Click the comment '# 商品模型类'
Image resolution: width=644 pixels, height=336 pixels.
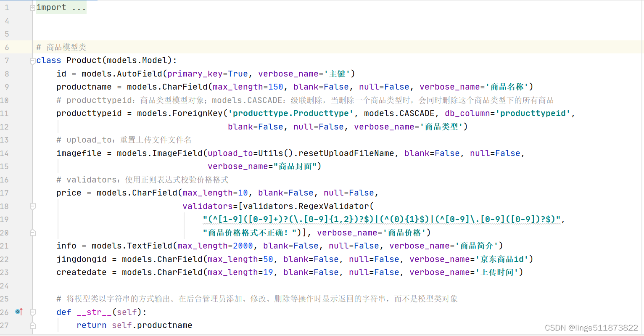(61, 47)
